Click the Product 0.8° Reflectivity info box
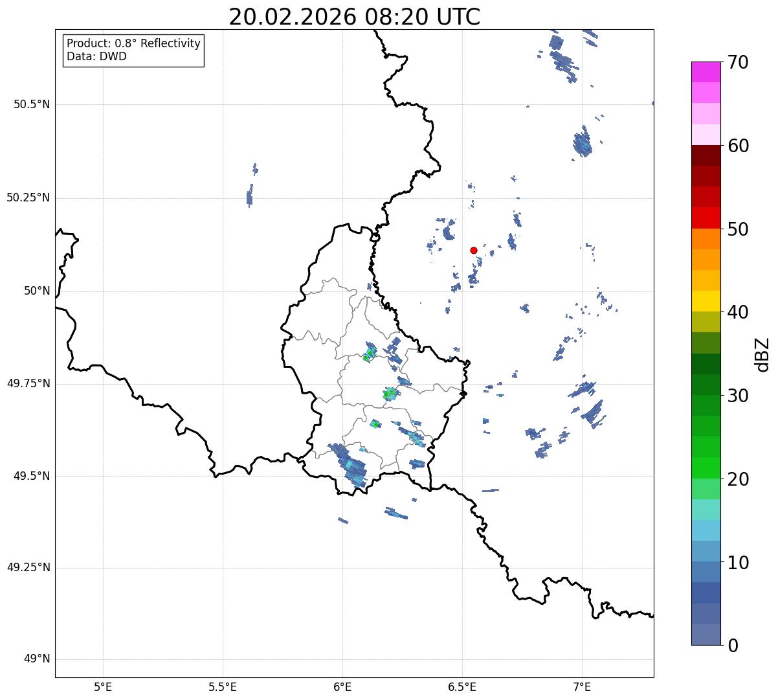This screenshot has width=778, height=700. click(134, 50)
